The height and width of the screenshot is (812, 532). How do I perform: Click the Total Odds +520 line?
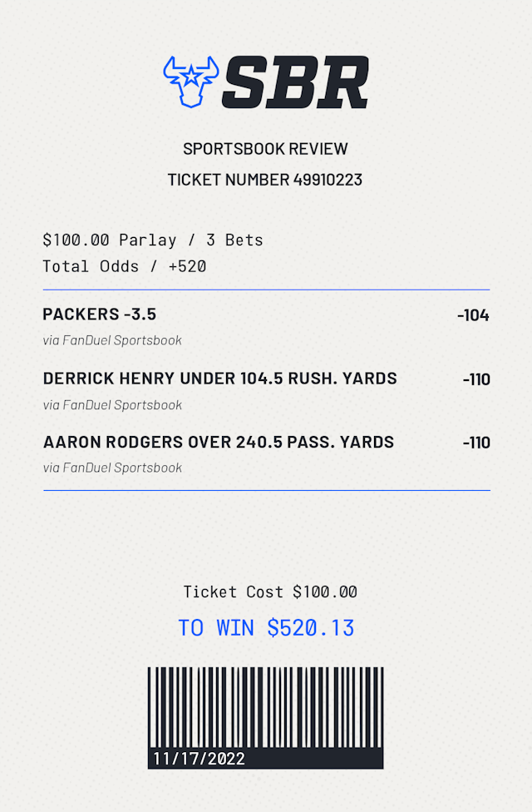[x=125, y=267]
